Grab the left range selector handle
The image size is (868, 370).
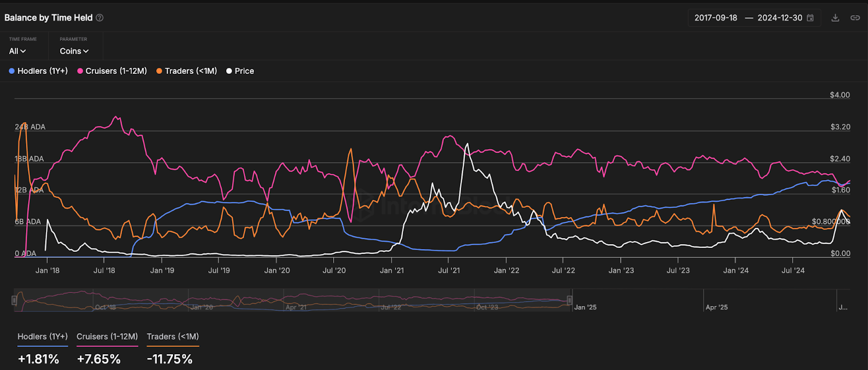[15, 300]
